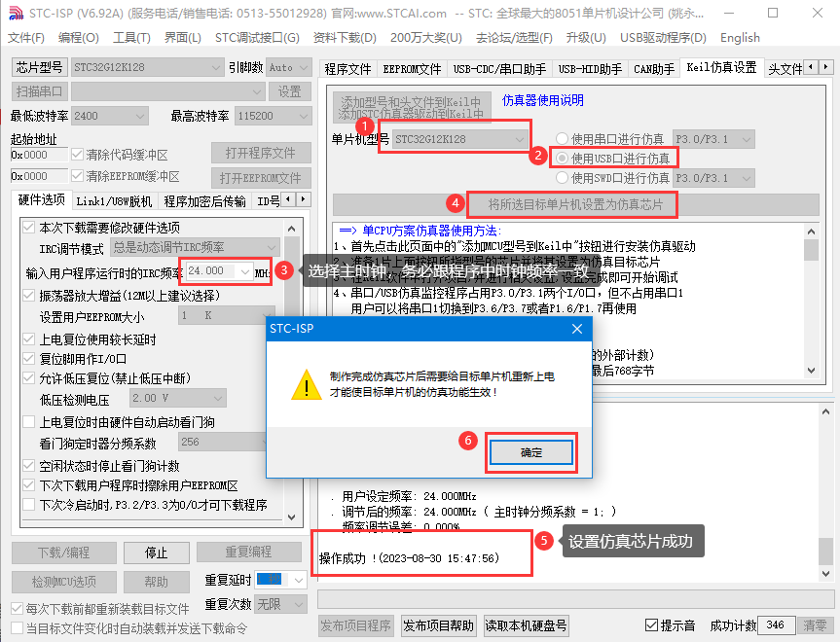The width and height of the screenshot is (840, 642).
Task: Switch to Link1/U8W脱机 tab
Action: click(x=114, y=201)
